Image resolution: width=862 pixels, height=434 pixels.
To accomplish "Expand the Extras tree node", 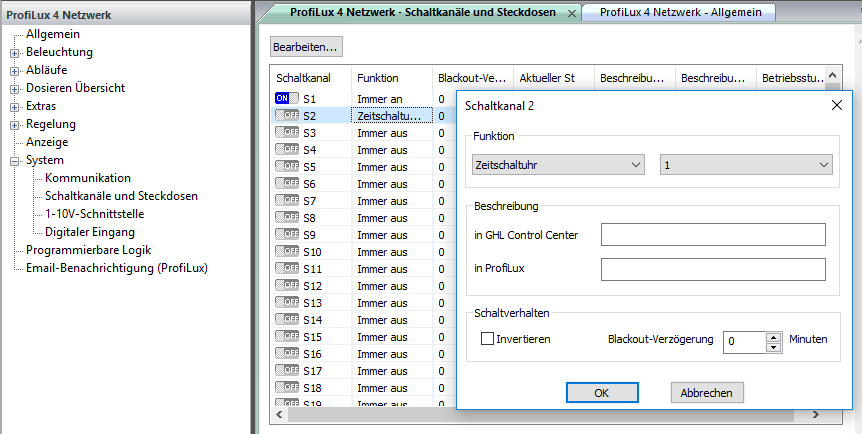I will pyautogui.click(x=14, y=107).
